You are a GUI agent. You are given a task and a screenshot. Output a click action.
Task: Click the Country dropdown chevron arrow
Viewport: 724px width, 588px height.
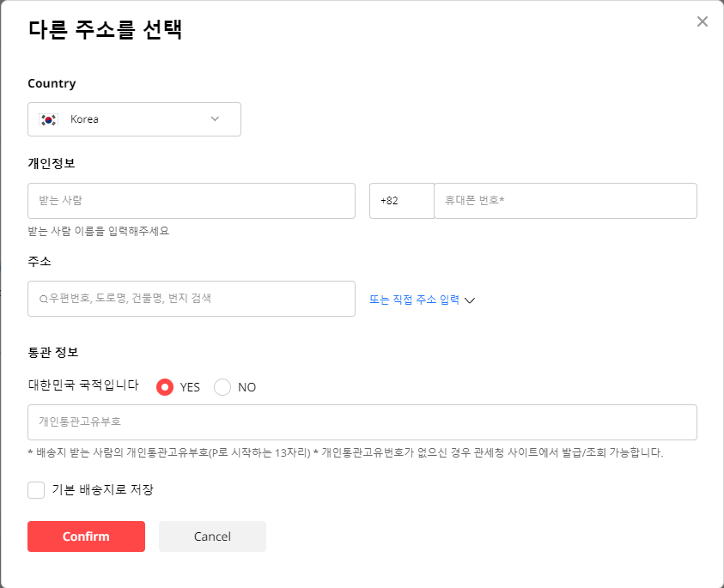215,118
